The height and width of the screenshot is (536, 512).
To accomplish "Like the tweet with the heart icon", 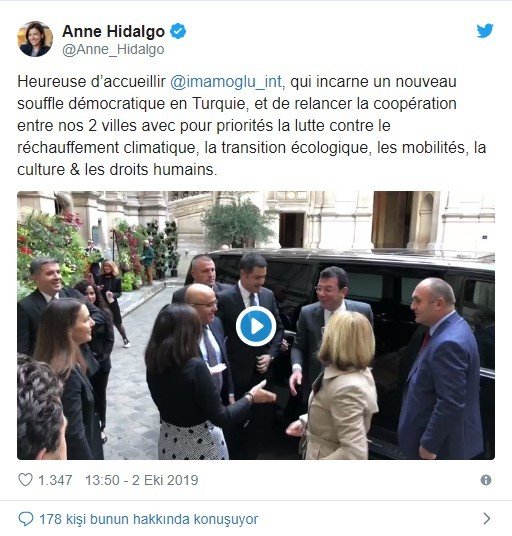I will tap(25, 480).
